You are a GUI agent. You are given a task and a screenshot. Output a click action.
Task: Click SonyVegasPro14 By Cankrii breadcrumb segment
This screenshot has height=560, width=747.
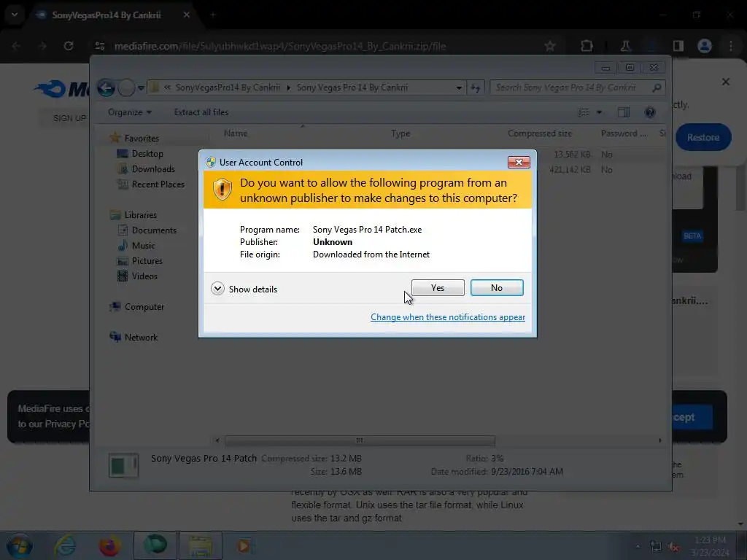coord(228,87)
